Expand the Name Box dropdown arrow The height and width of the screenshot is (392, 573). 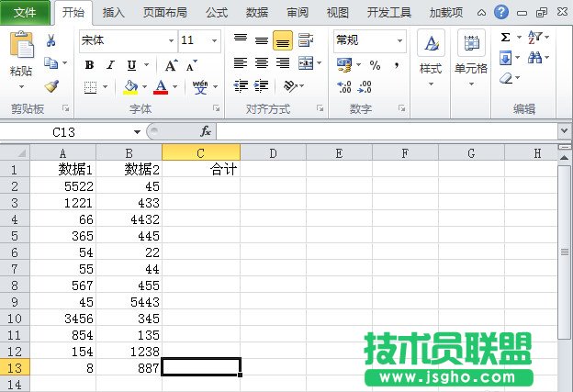[x=137, y=132]
